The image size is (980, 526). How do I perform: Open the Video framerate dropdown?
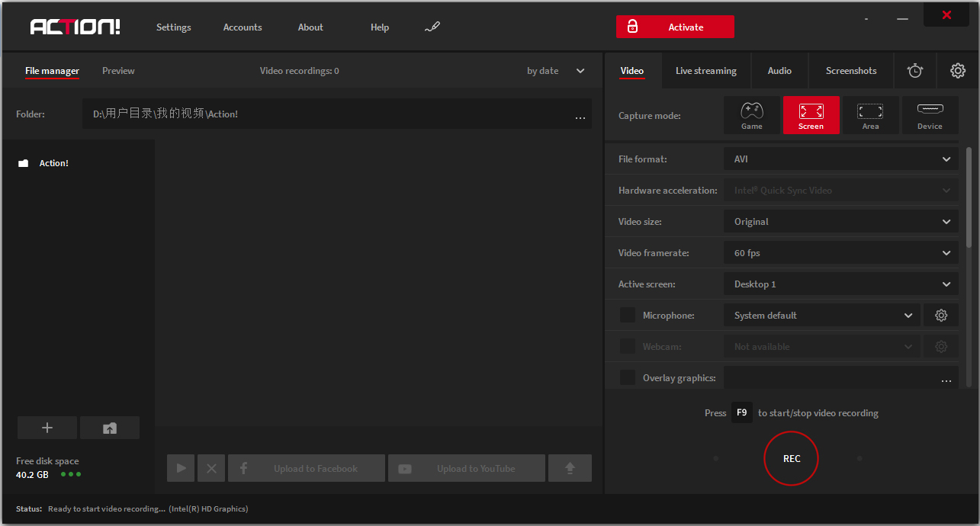840,253
